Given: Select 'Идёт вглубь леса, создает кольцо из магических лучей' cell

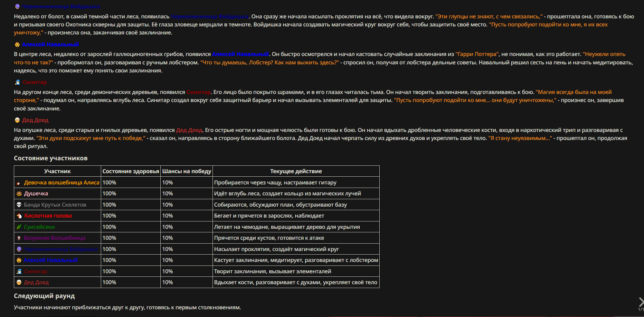Looking at the screenshot, I should 296,193.
